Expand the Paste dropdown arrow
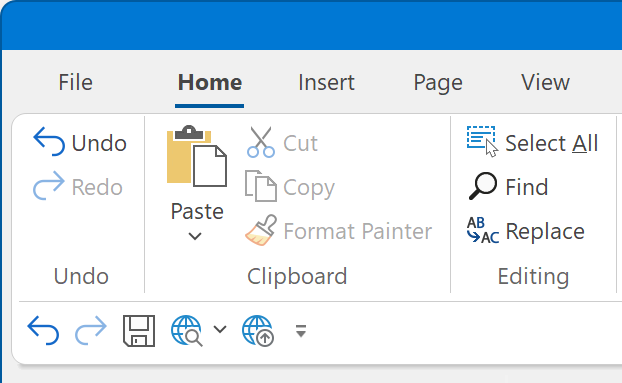Screen dimensions: 622x383 (195, 237)
